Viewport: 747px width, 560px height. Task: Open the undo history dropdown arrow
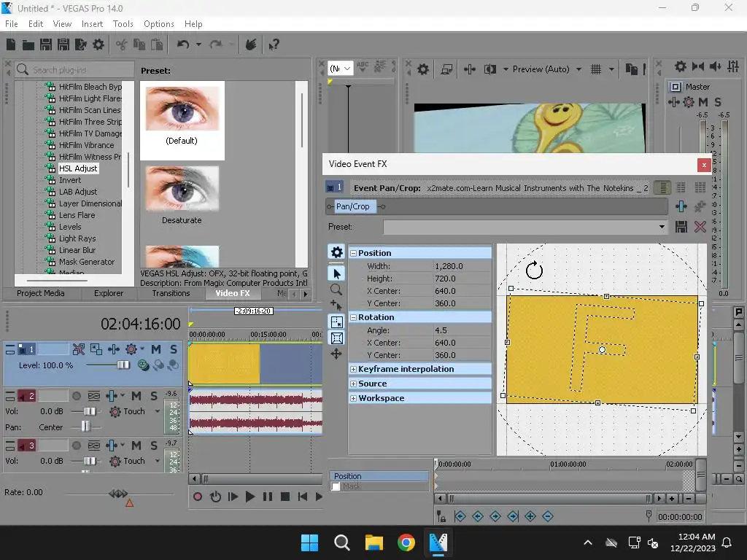(x=198, y=44)
